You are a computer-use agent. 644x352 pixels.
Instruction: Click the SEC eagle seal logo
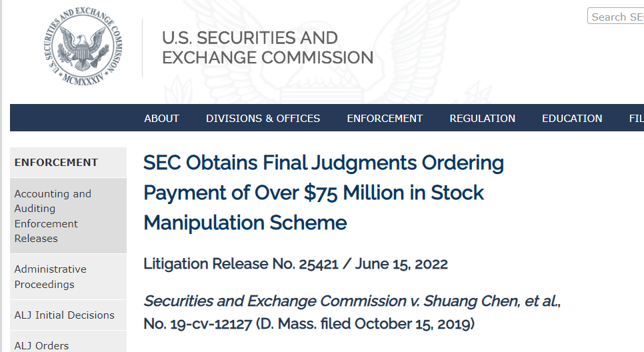pos(83,47)
